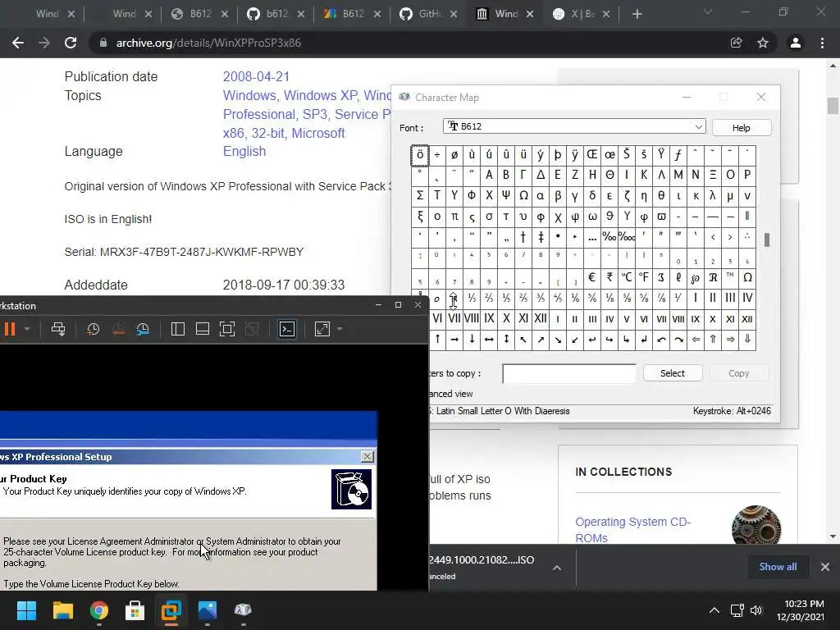Take a snapshot of the VM

click(x=94, y=329)
